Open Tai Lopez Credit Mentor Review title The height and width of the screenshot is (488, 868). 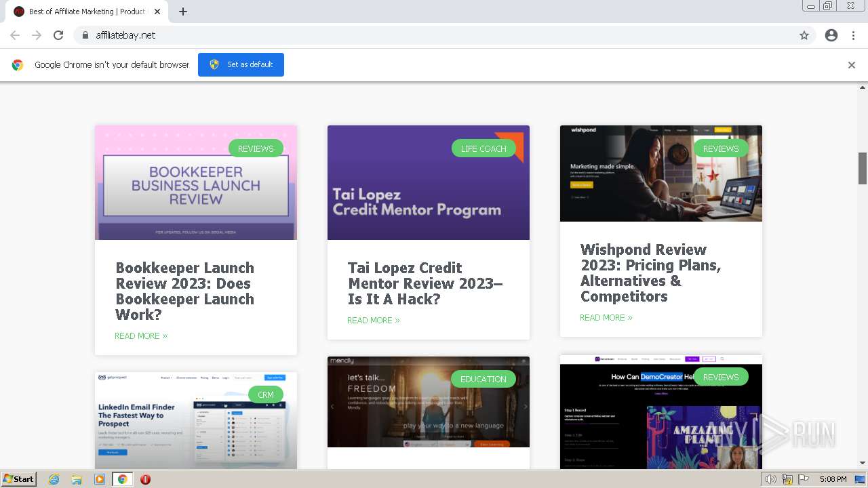pyautogui.click(x=425, y=283)
